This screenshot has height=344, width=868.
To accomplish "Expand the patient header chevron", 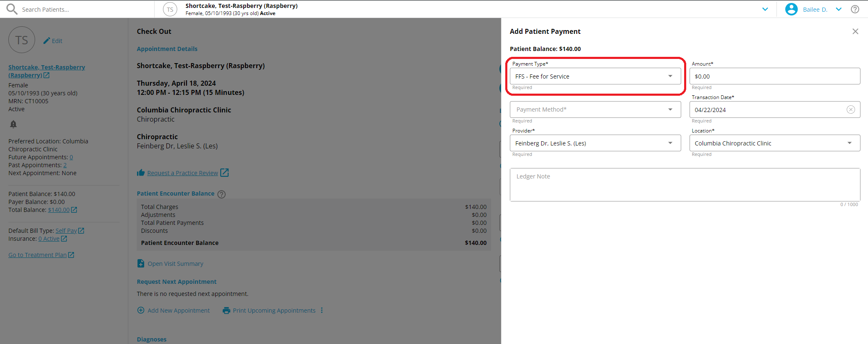I will pyautogui.click(x=765, y=9).
